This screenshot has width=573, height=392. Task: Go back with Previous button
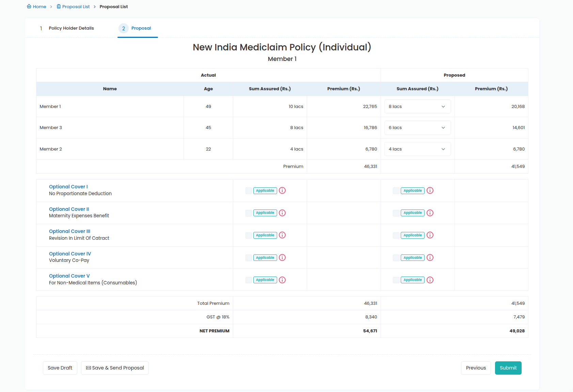(x=476, y=368)
